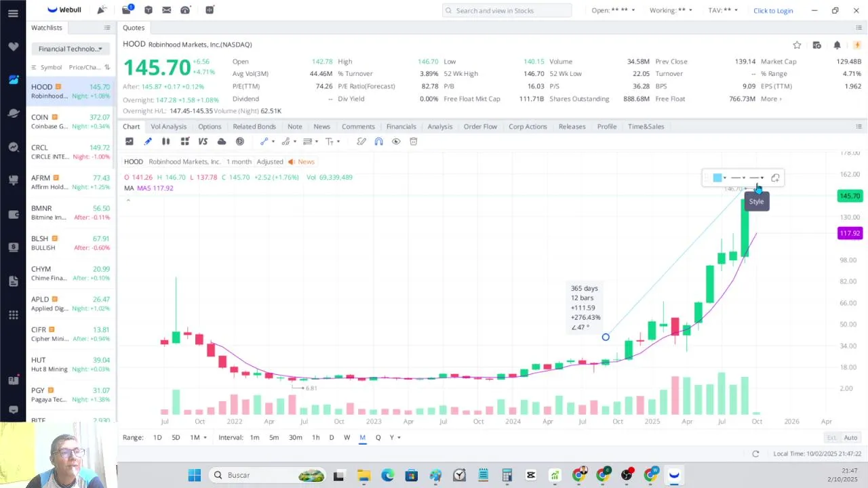
Task: Click the megaphone announcements icon
Action: coord(101,9)
